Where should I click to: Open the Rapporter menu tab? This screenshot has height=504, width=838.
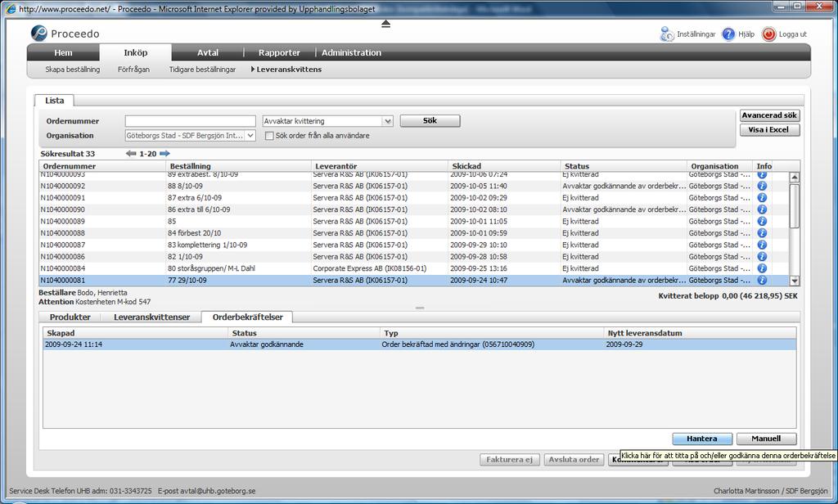click(279, 52)
